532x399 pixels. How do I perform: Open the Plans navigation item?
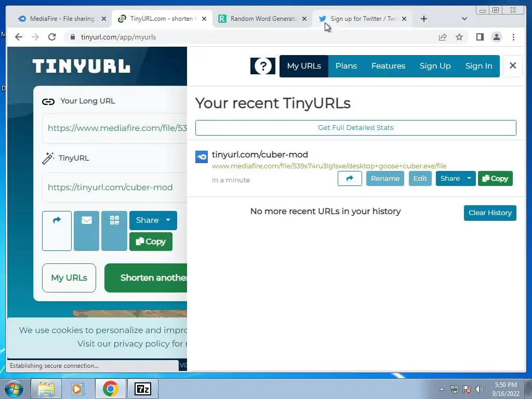tap(346, 66)
